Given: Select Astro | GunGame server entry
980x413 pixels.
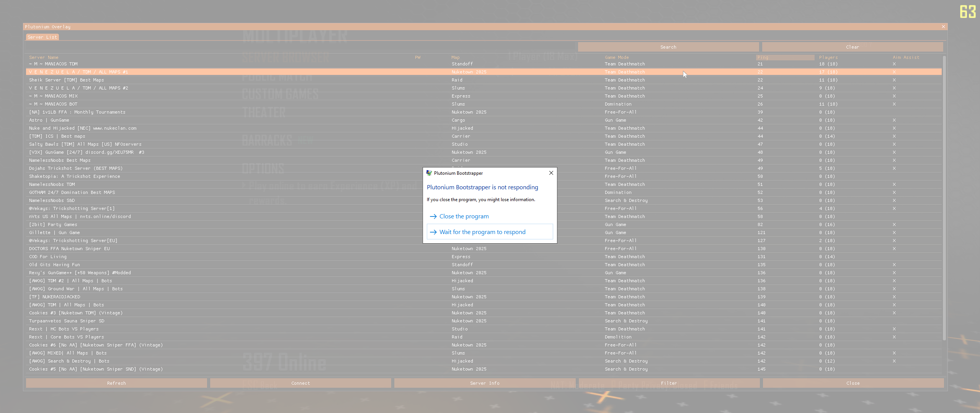Looking at the screenshot, I should pos(49,120).
